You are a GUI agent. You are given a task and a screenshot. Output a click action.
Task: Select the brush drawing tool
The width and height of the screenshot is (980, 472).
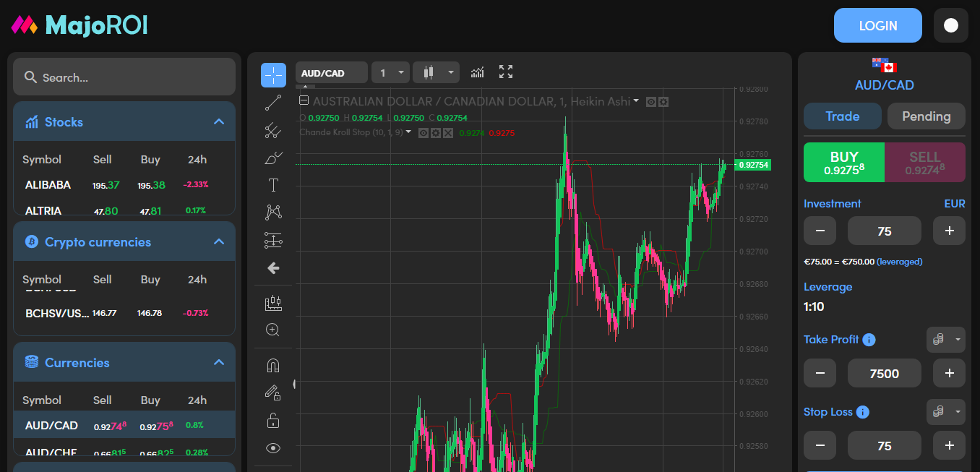[273, 158]
